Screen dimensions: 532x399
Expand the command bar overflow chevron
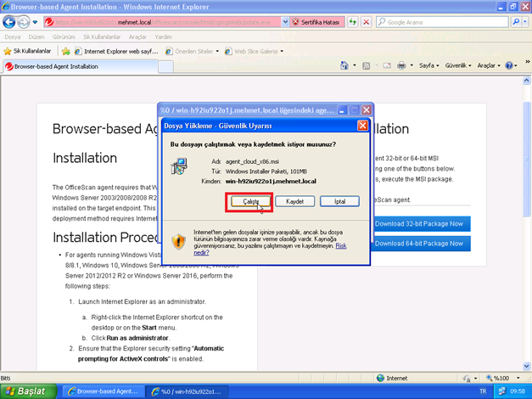click(x=527, y=62)
